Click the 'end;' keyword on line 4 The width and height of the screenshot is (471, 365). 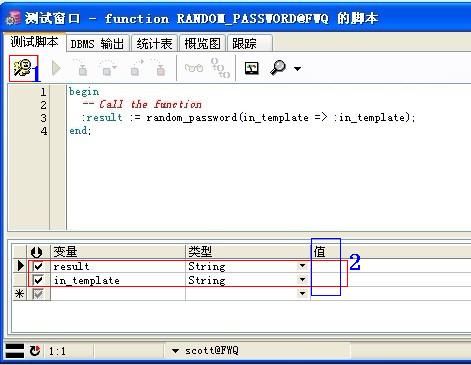(x=80, y=130)
